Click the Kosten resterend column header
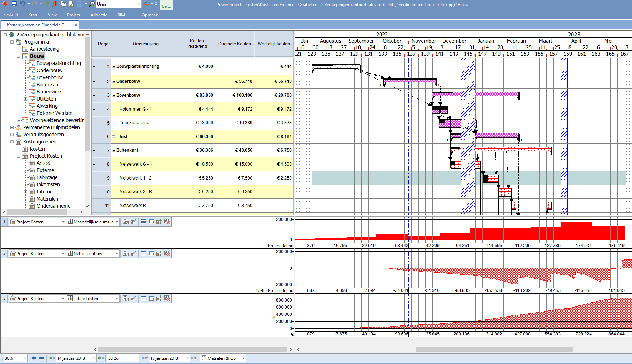632x364 pixels. 197,44
